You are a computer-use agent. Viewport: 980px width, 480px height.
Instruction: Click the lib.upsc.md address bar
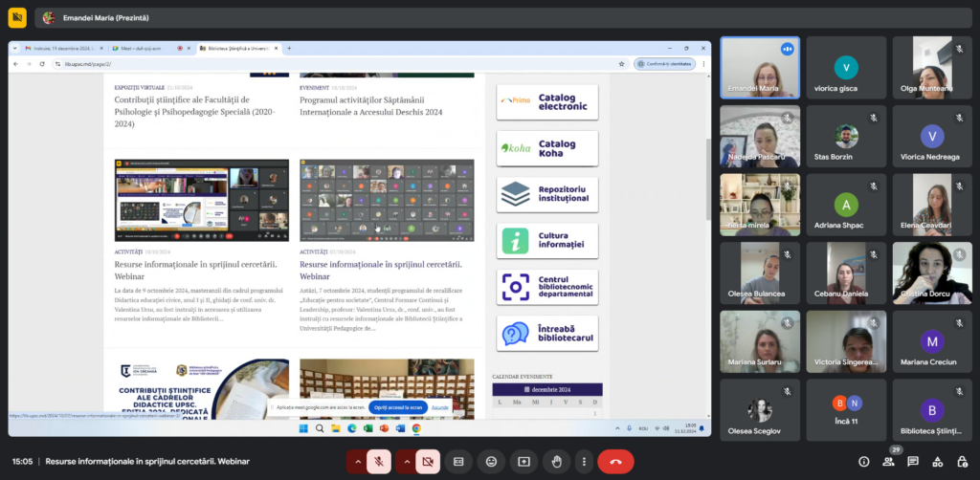340,64
